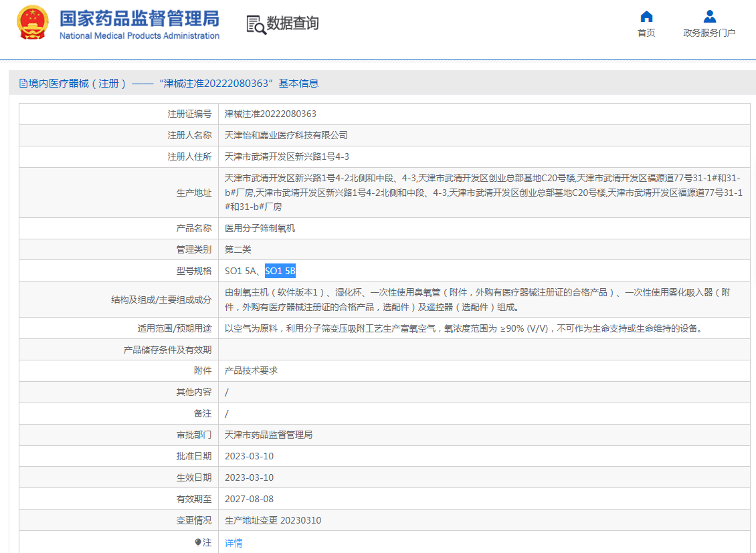This screenshot has height=553, width=756.
Task: Click 生产地址变更 20230310 change record
Action: click(273, 521)
